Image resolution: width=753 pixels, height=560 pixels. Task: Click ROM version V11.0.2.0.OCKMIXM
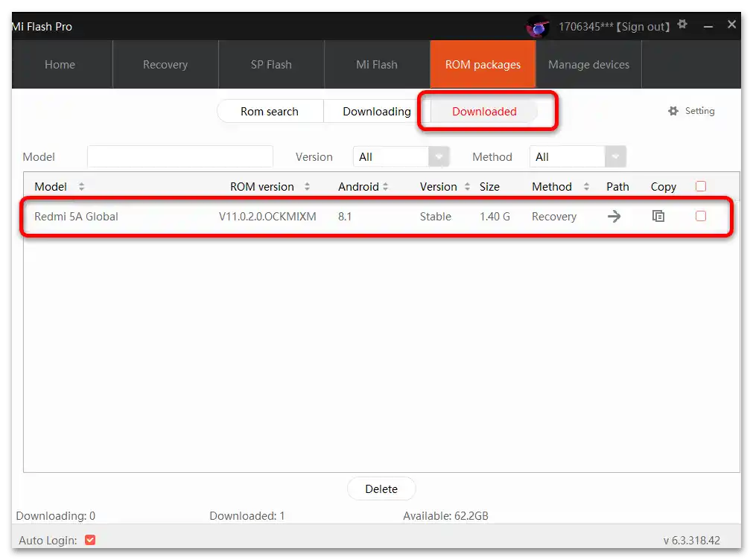click(x=267, y=217)
